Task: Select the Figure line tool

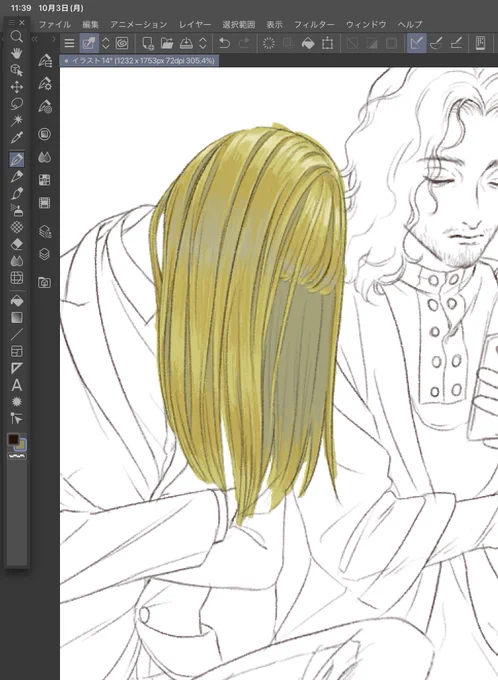Action: [16, 334]
